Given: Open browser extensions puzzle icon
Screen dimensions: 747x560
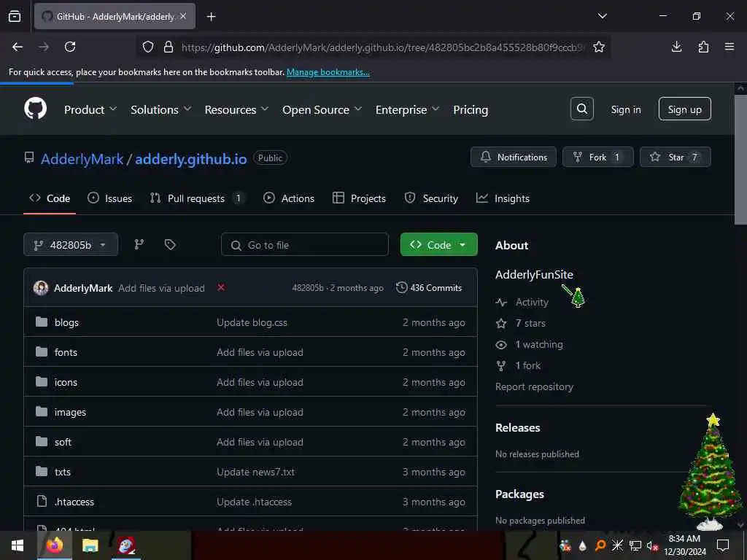Looking at the screenshot, I should (703, 47).
